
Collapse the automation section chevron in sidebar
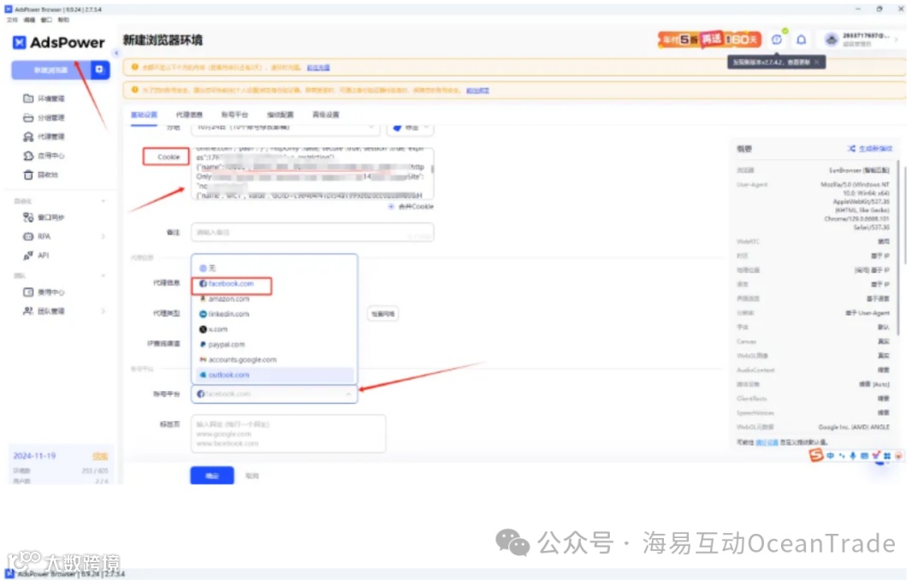tap(104, 202)
